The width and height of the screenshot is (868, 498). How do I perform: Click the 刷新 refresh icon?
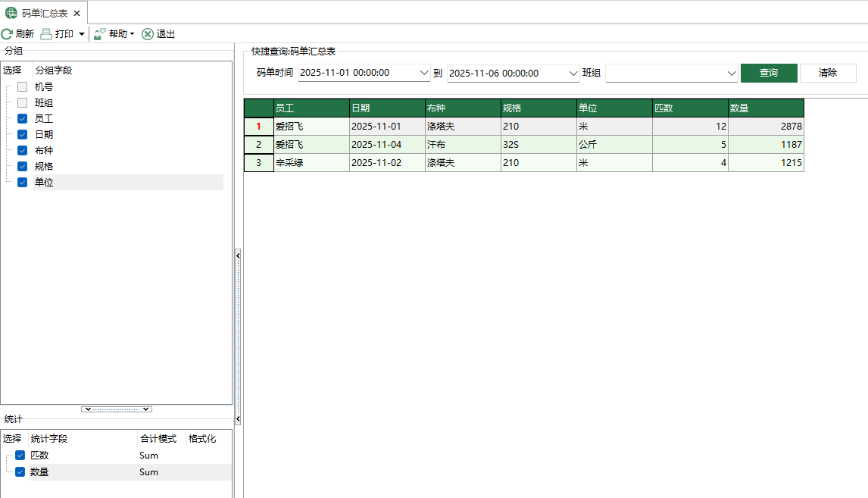[x=6, y=33]
